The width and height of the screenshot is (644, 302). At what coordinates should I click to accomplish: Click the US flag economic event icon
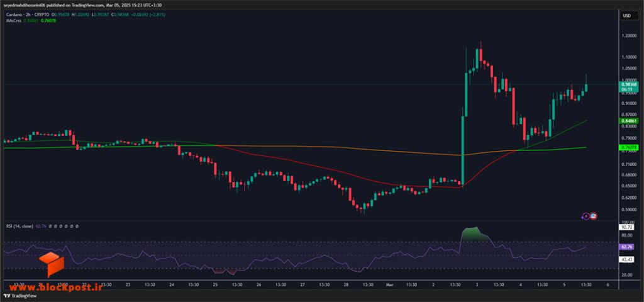point(594,216)
